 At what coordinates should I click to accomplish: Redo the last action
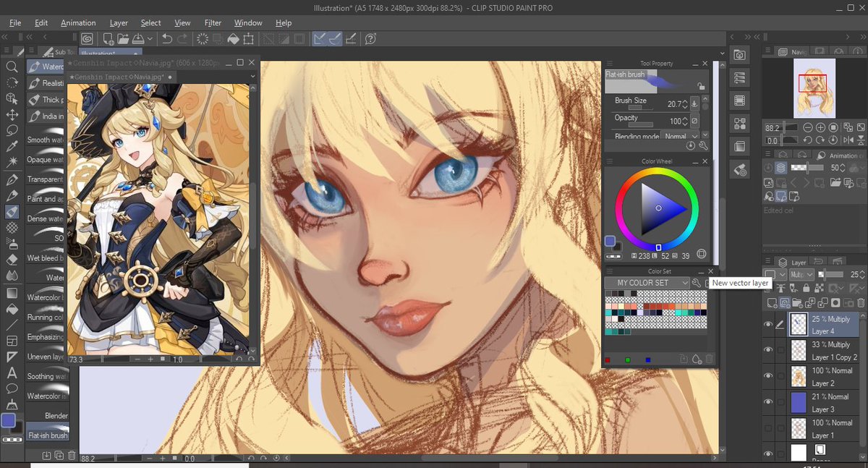[x=182, y=39]
